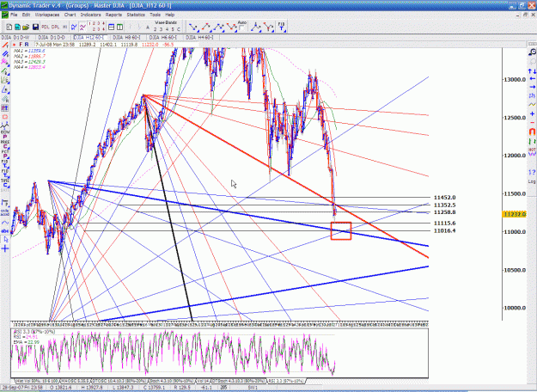Select Wave Bands number 5
Screen dimensions: 537x392
pyautogui.click(x=173, y=29)
